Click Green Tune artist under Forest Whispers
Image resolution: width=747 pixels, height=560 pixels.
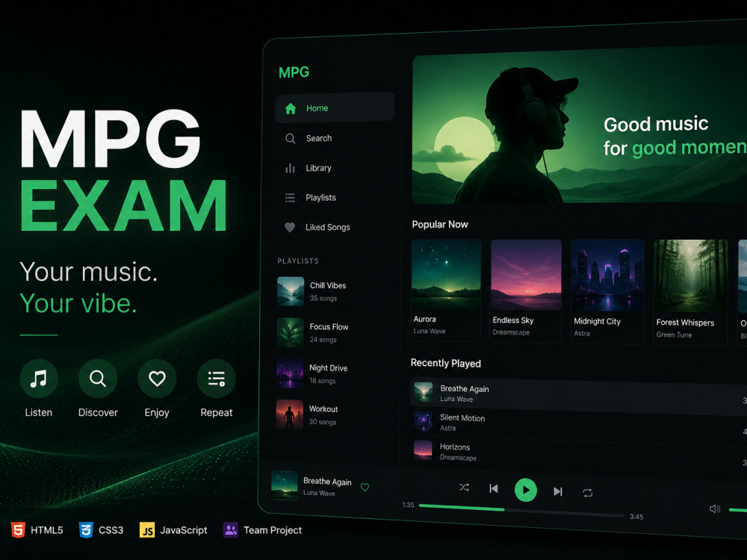[674, 335]
